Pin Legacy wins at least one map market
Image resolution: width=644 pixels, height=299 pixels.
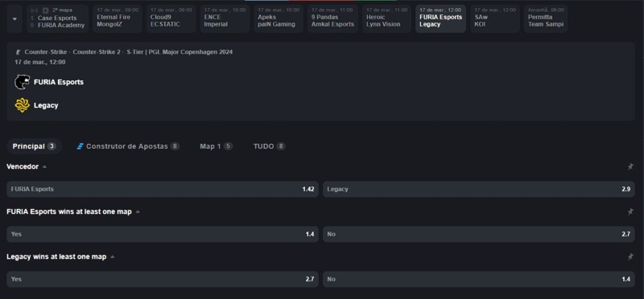630,256
